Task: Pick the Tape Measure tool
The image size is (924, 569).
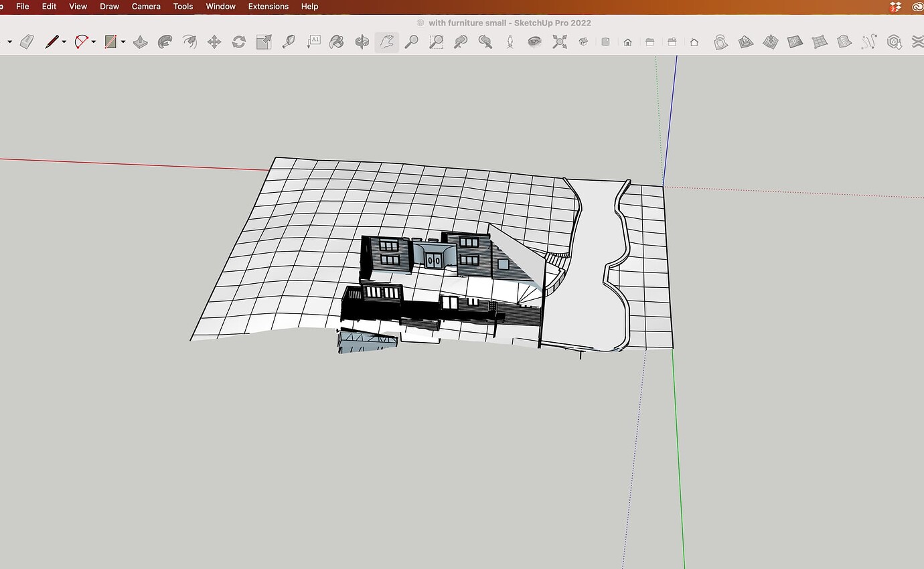Action: (x=289, y=42)
